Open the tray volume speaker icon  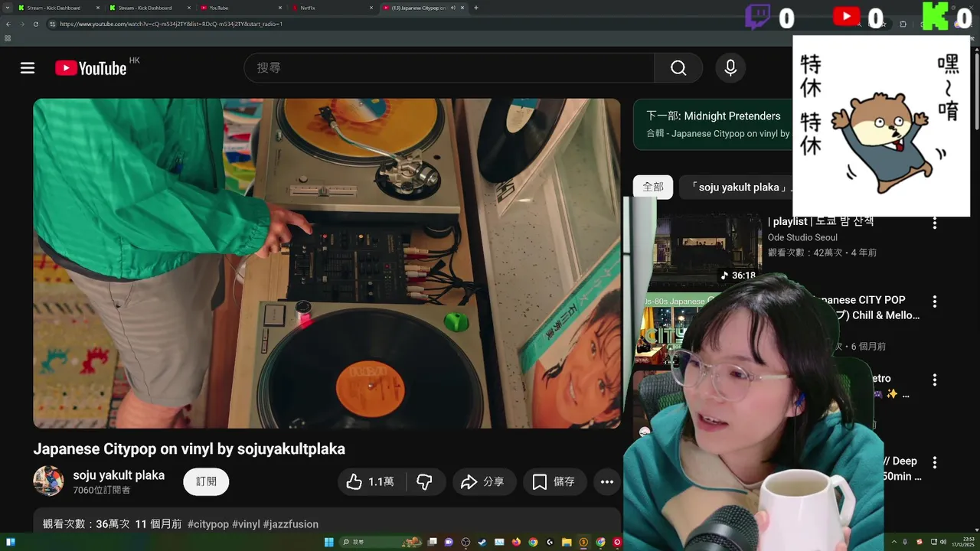(x=942, y=542)
